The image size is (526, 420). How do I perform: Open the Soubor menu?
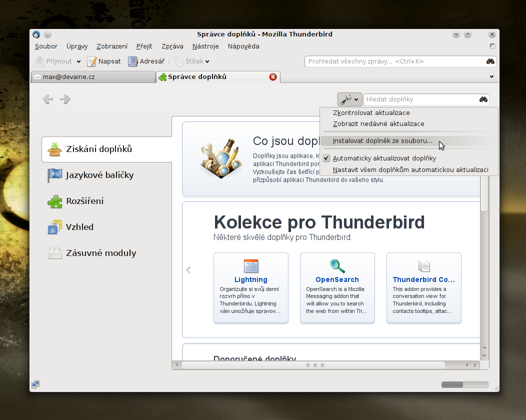coord(46,46)
